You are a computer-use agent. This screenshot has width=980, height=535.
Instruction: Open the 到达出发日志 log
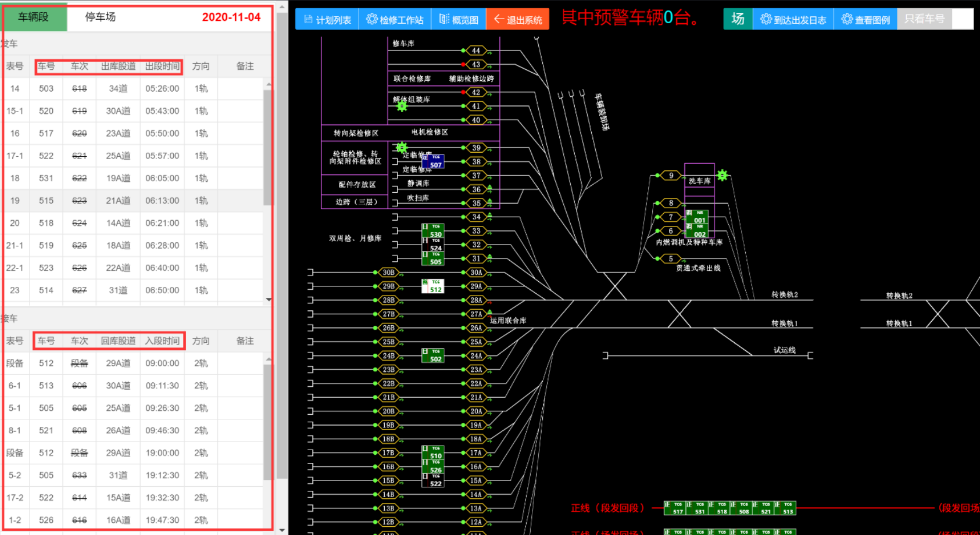[x=793, y=19]
